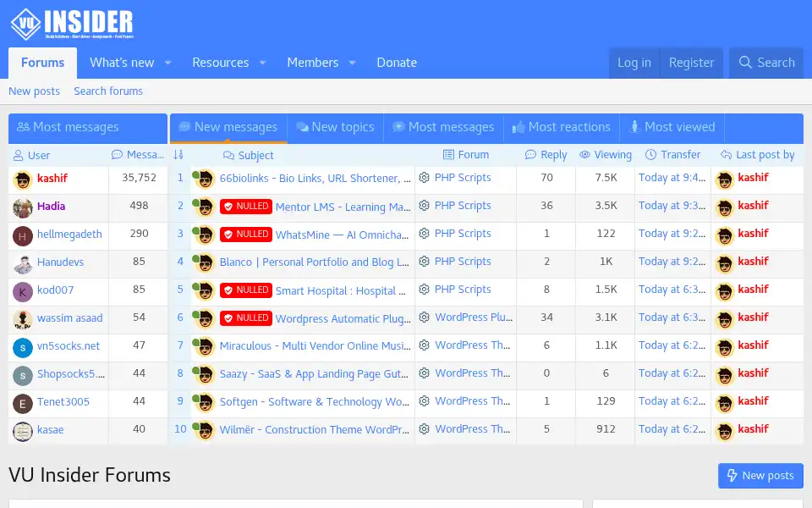Open Tenet3005 user profile link
Image resolution: width=812 pixels, height=508 pixels.
point(63,401)
